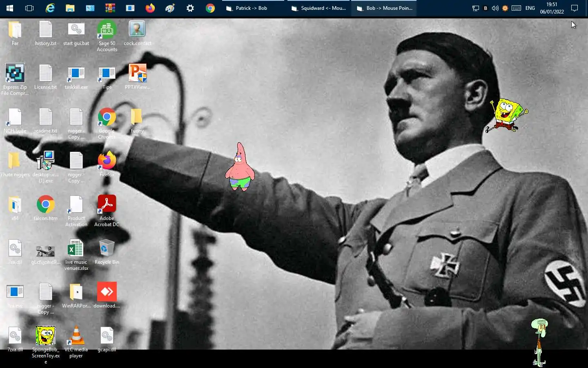
Task: Open WinRAR from the taskbar
Action: [x=110, y=8]
